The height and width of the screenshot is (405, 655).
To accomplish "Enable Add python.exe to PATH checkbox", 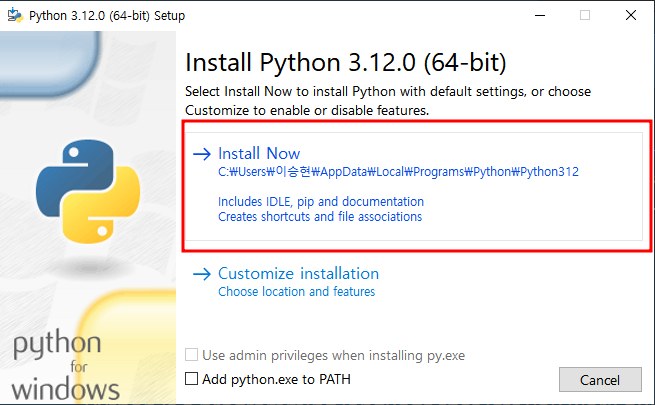I will 191,379.
